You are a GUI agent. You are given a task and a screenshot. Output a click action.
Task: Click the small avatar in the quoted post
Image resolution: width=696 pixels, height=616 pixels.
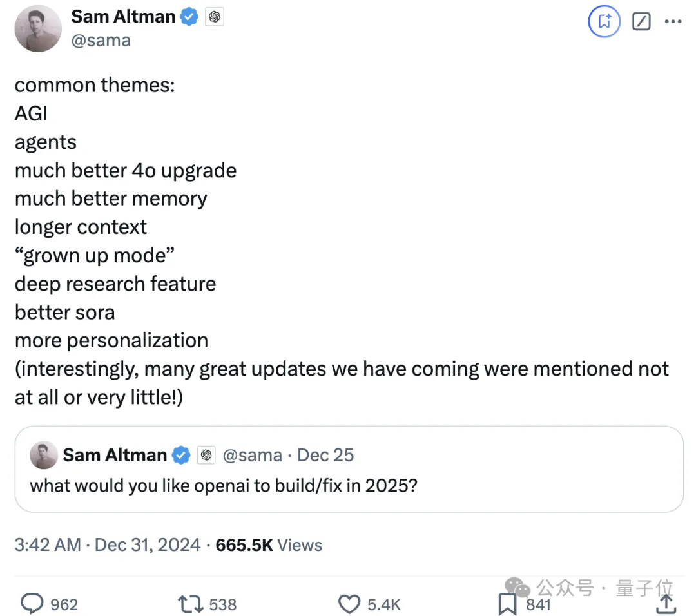point(44,456)
